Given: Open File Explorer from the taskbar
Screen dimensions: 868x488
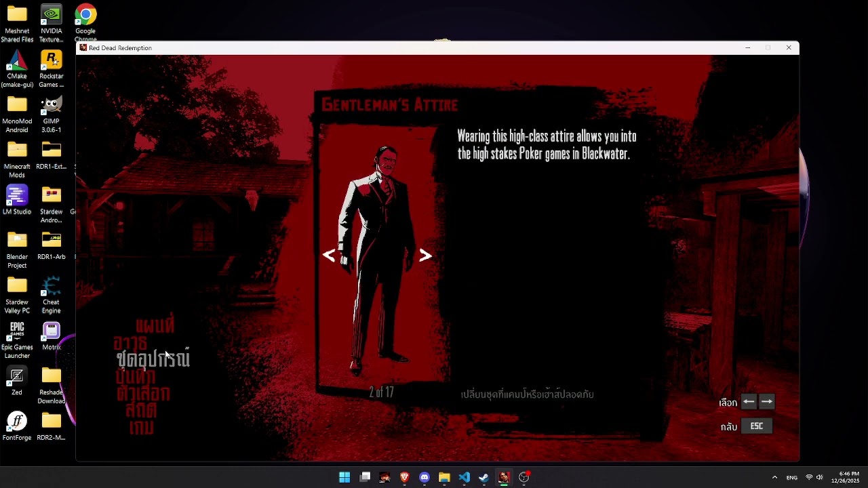Looking at the screenshot, I should tap(444, 477).
